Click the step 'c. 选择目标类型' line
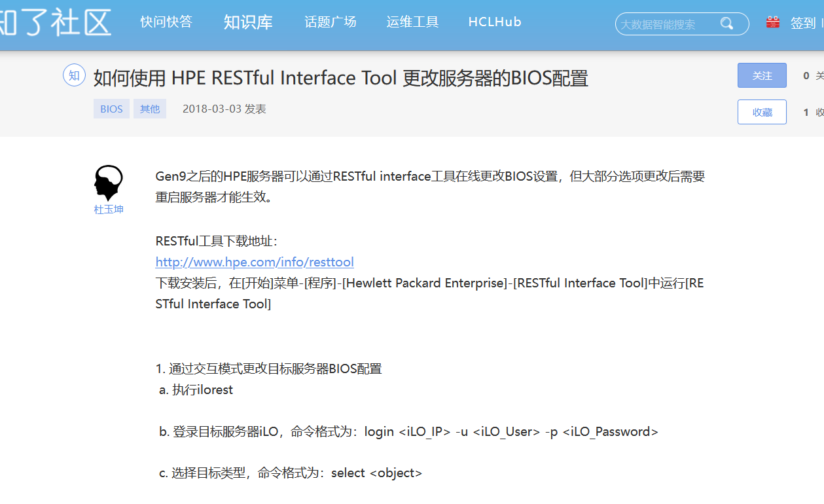The image size is (824, 504). pos(291,473)
